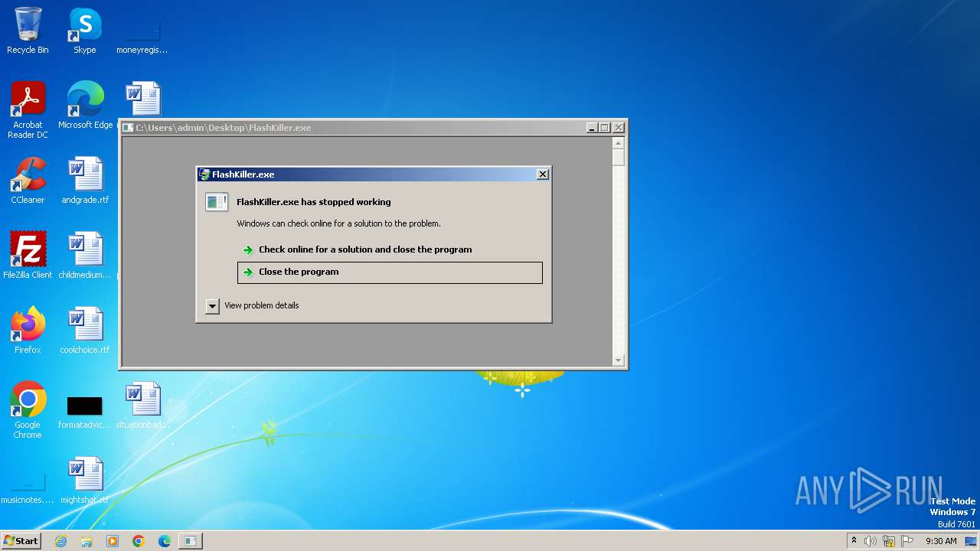Close the FlashKiller.exe error dialog

[542, 174]
